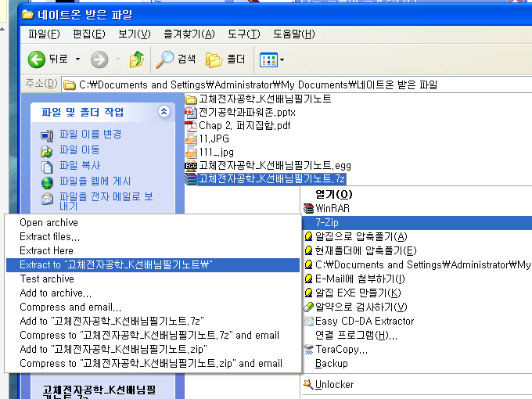The image size is (532, 399).
Task: Click the green Back arrow icon
Action: [x=36, y=59]
